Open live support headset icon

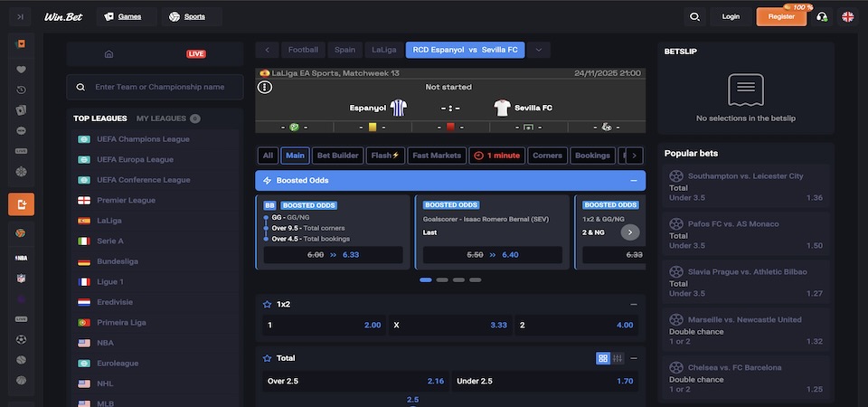point(822,16)
